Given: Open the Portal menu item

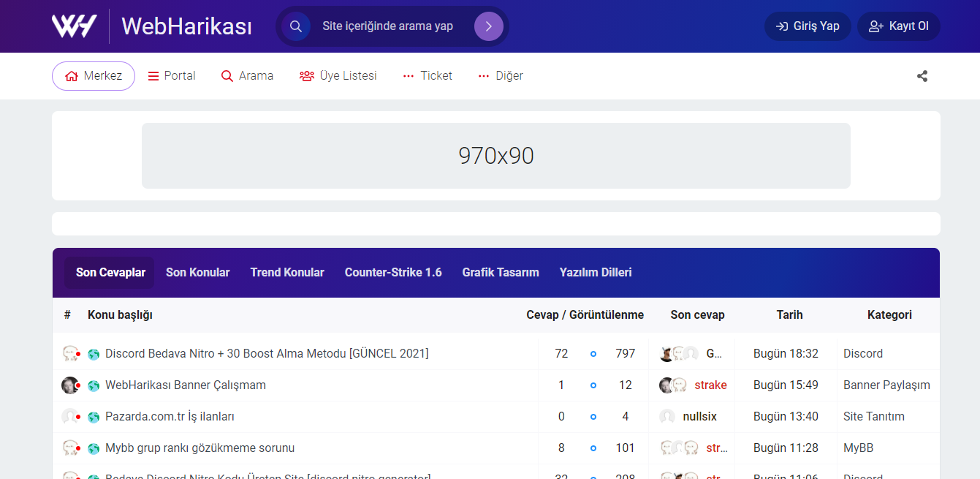Looking at the screenshot, I should click(x=172, y=76).
